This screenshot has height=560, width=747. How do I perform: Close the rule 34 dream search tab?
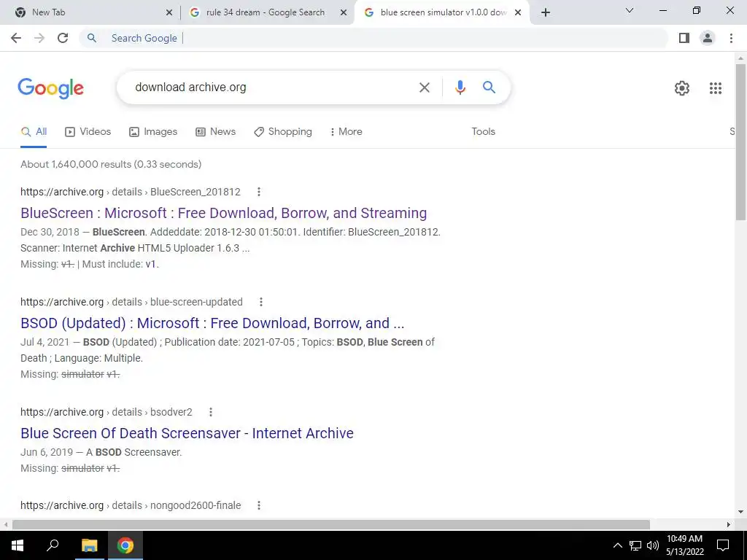[344, 13]
